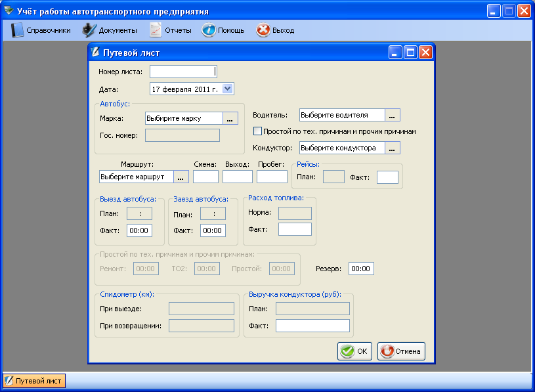
Task: Click the Документы pen icon
Action: [x=89, y=30]
